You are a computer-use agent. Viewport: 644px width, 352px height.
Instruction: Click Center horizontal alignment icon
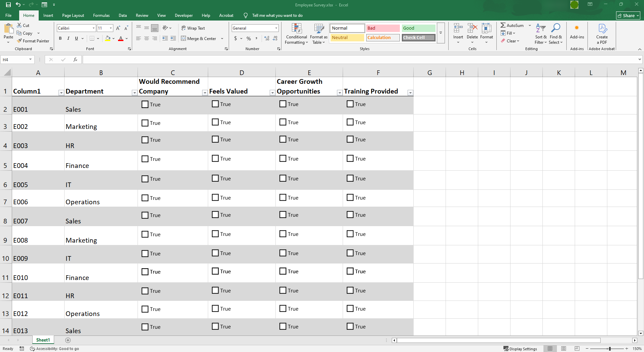click(x=147, y=38)
